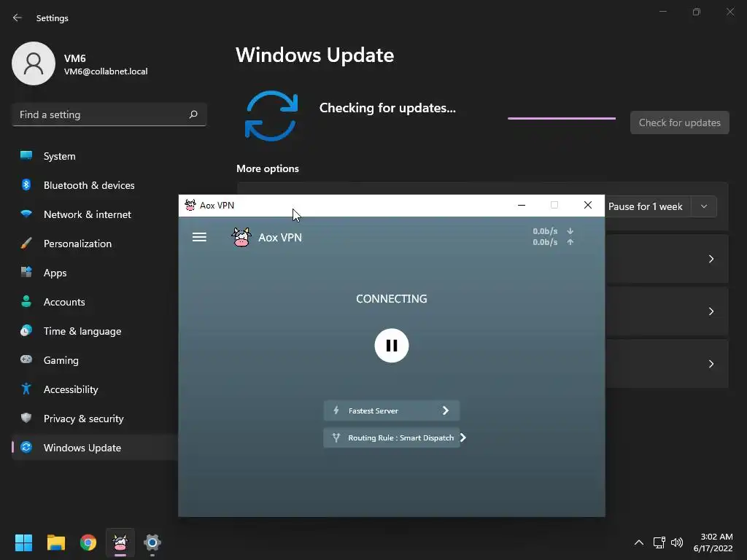747x560 pixels.
Task: Click the Fastest Server lightning icon
Action: click(336, 411)
